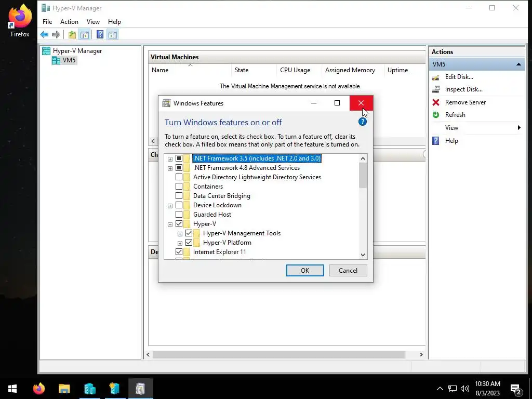This screenshot has height=399, width=532.
Task: Toggle the Show/Hide Console Tree toolbar icon
Action: tap(84, 34)
